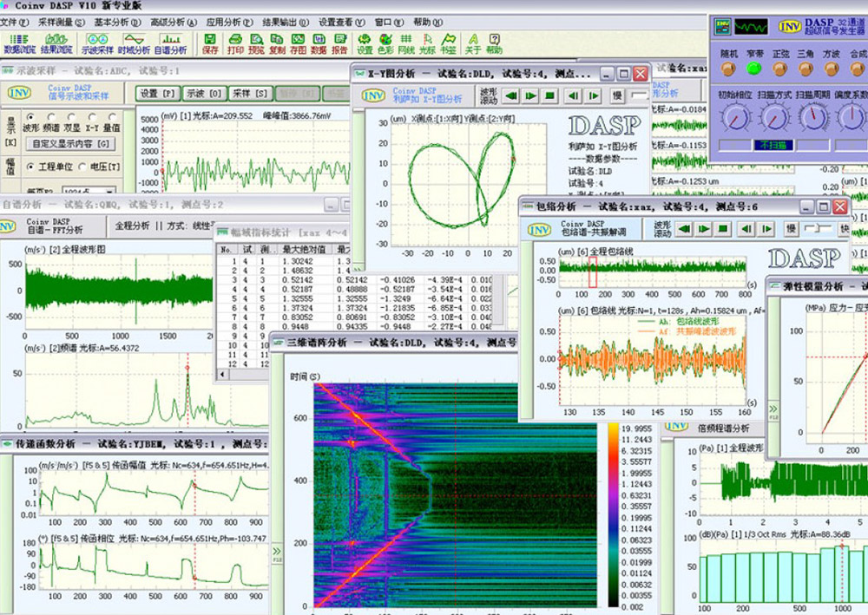Viewport: 868px width, 615px height.
Task: Open 时域分析 time-domain analysis icon
Action: 134,43
